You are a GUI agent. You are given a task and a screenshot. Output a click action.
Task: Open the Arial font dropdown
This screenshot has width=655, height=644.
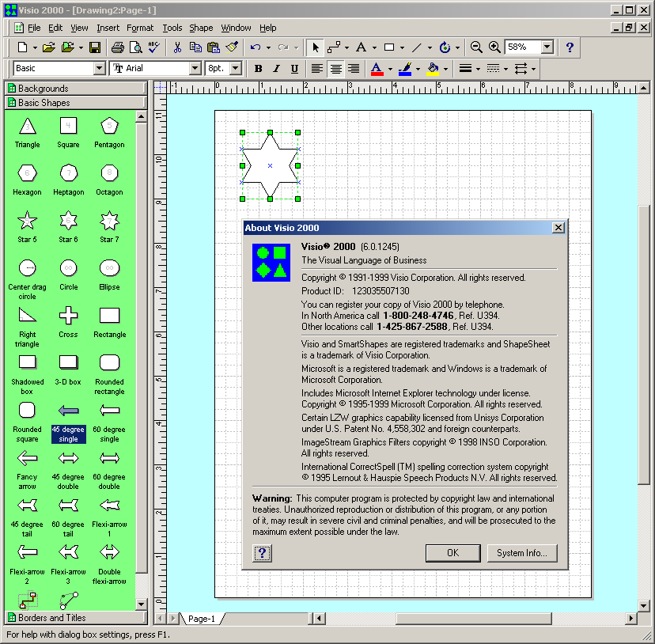tap(195, 68)
